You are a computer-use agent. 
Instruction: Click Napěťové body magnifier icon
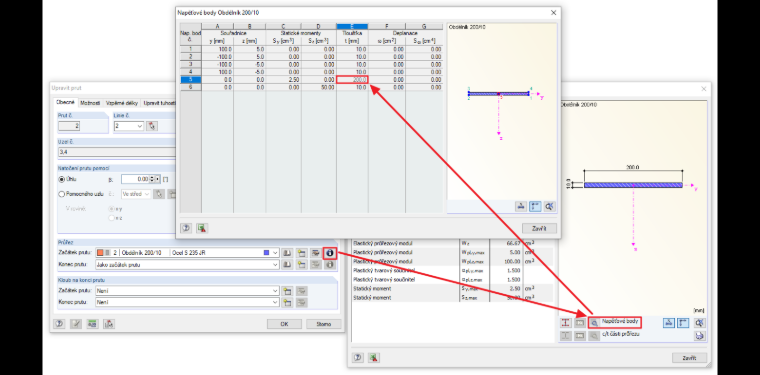[594, 323]
